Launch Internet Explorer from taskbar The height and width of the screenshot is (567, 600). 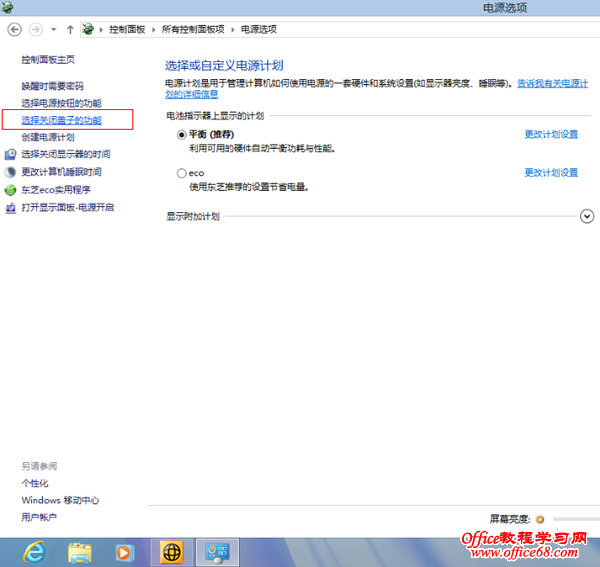[34, 552]
